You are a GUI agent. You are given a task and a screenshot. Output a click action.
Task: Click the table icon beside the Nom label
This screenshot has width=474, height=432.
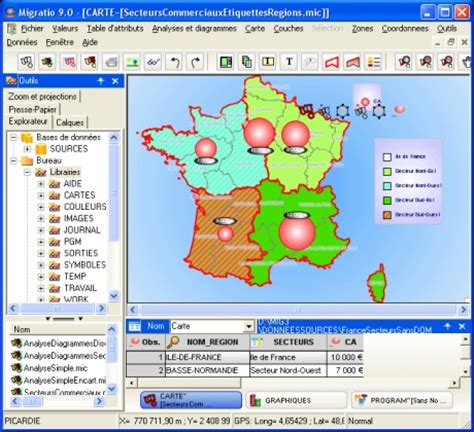134,326
